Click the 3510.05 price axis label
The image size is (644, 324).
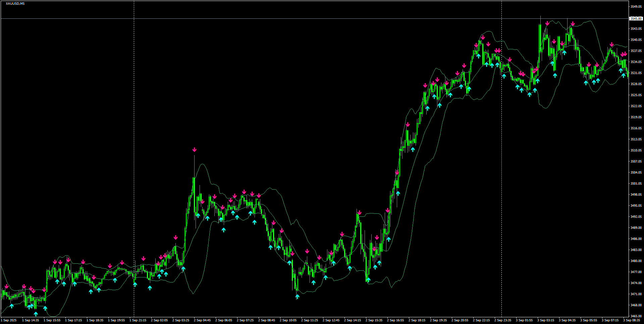pos(636,150)
